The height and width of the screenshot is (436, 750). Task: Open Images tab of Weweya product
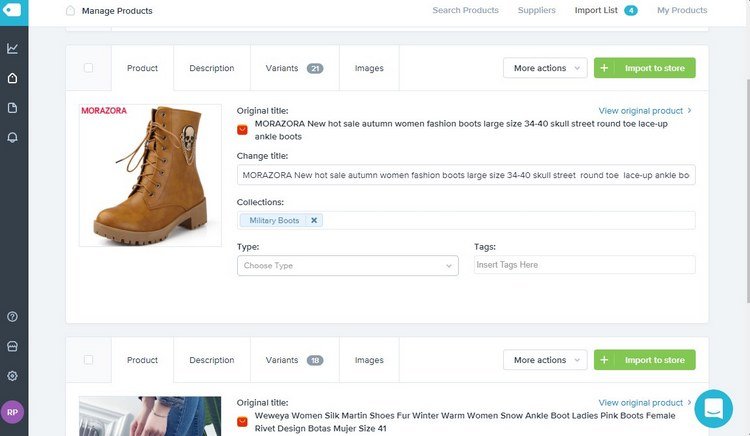[369, 360]
